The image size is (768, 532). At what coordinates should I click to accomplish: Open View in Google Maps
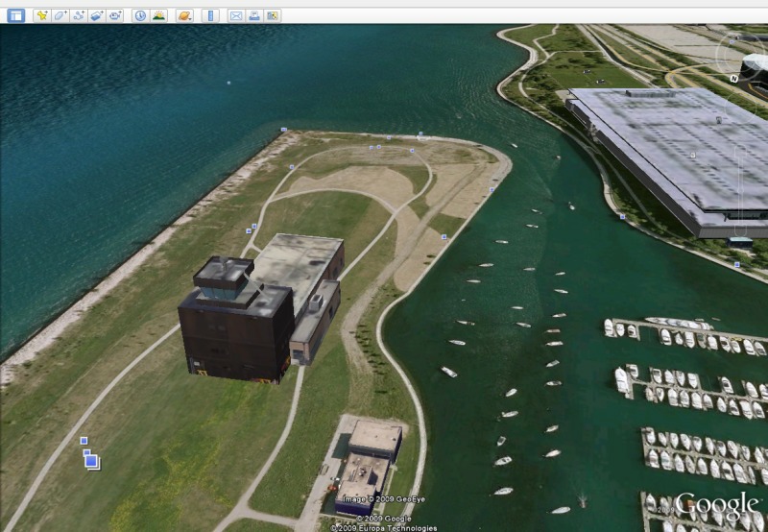coord(273,15)
